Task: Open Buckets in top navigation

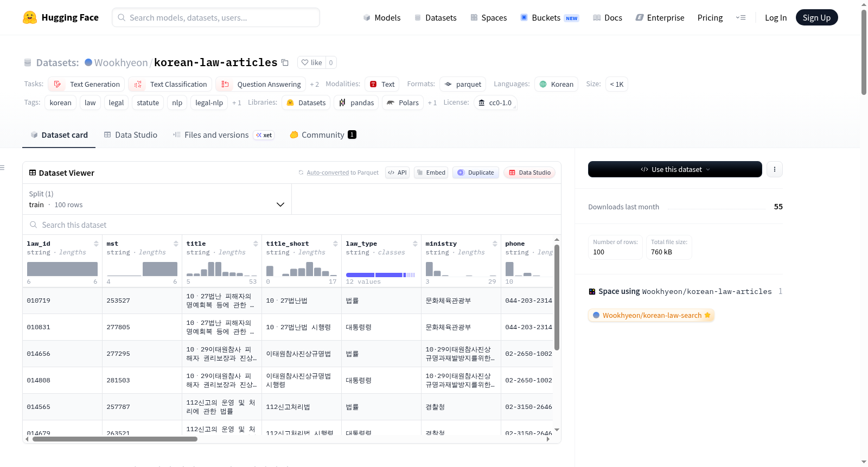Action: point(549,17)
